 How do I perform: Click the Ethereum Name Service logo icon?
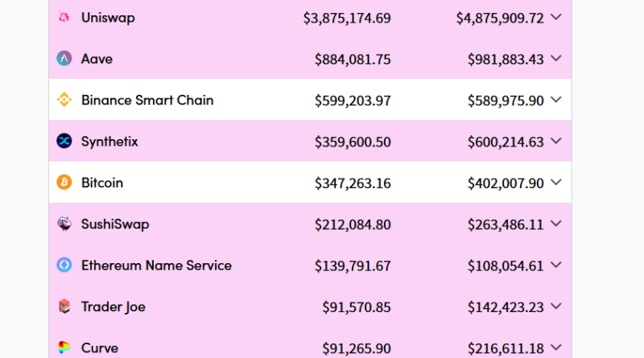pyautogui.click(x=64, y=265)
